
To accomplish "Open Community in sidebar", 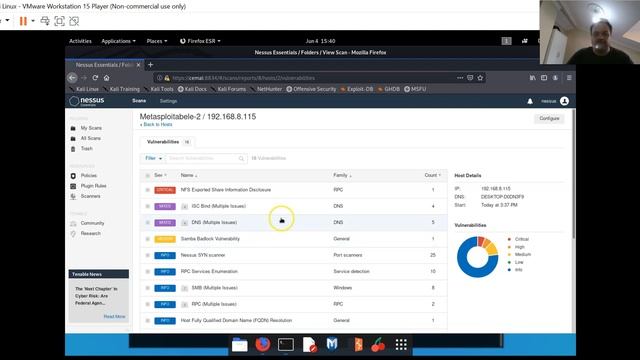I will tap(92, 223).
